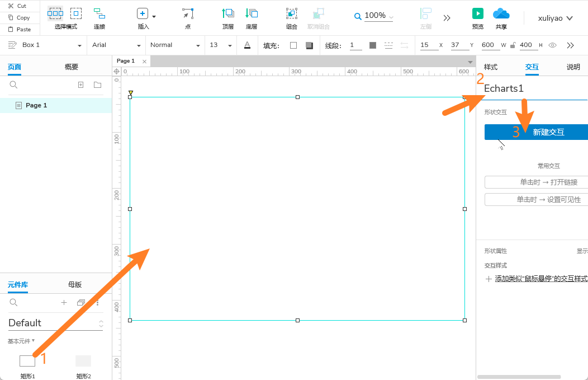Click the Echarts1 widget name field

point(531,88)
